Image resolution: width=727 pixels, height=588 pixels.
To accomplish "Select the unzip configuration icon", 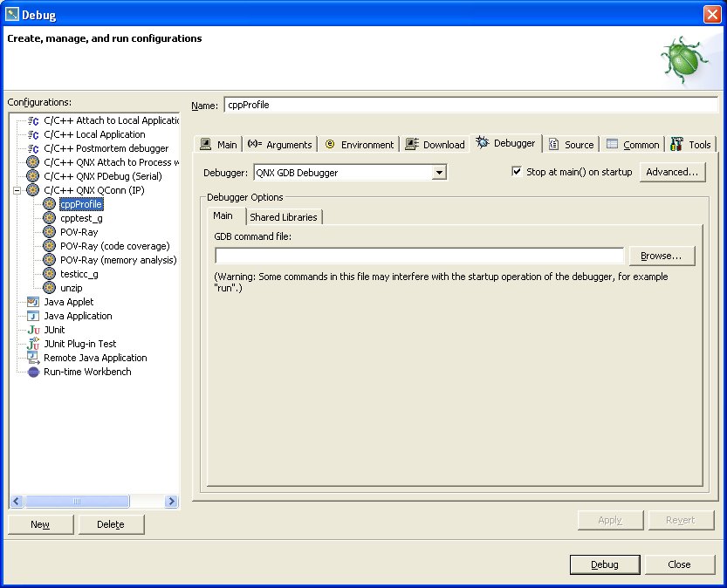I will (51, 288).
